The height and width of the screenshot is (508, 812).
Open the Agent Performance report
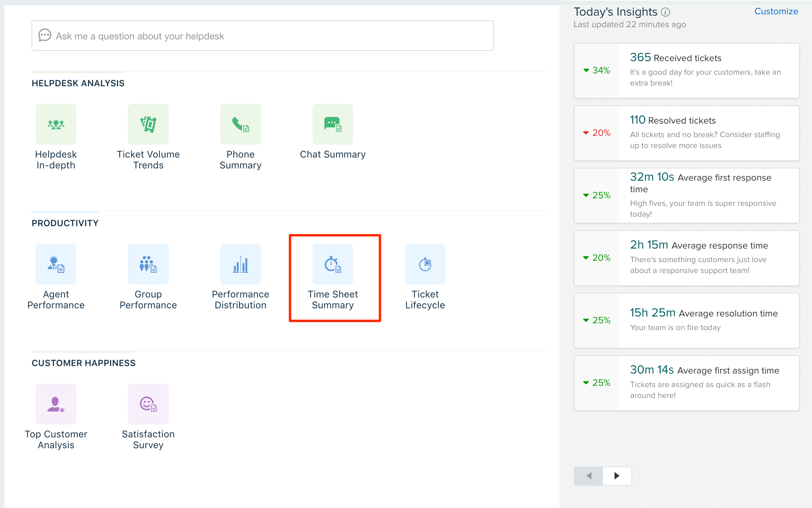[56, 264]
